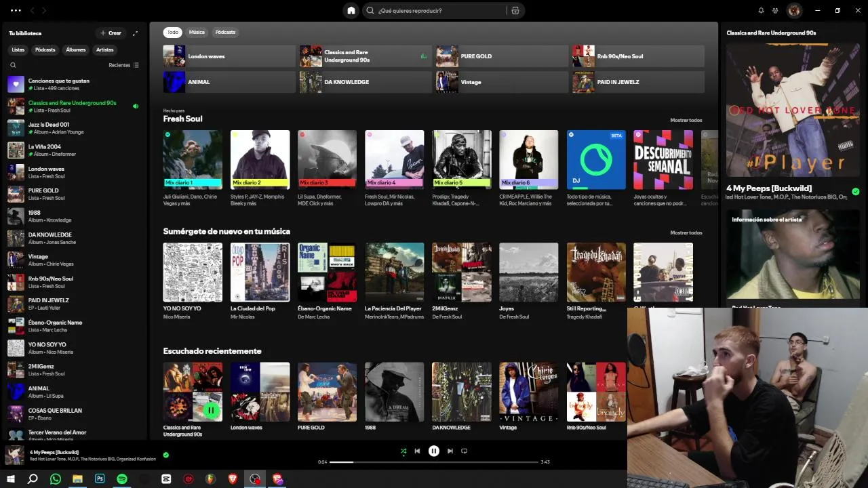Toggle Listas library filter
The image size is (868, 488).
tap(18, 49)
